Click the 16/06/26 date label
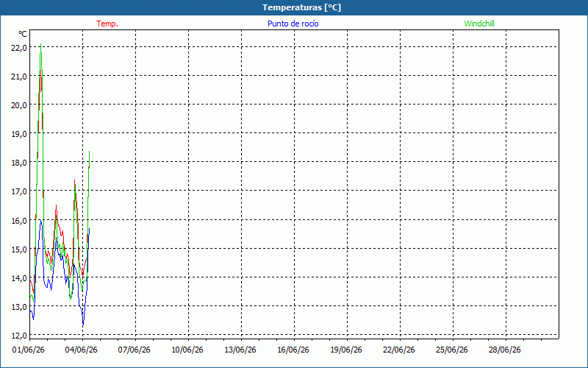Screen dimensions: 588x368 293,350
